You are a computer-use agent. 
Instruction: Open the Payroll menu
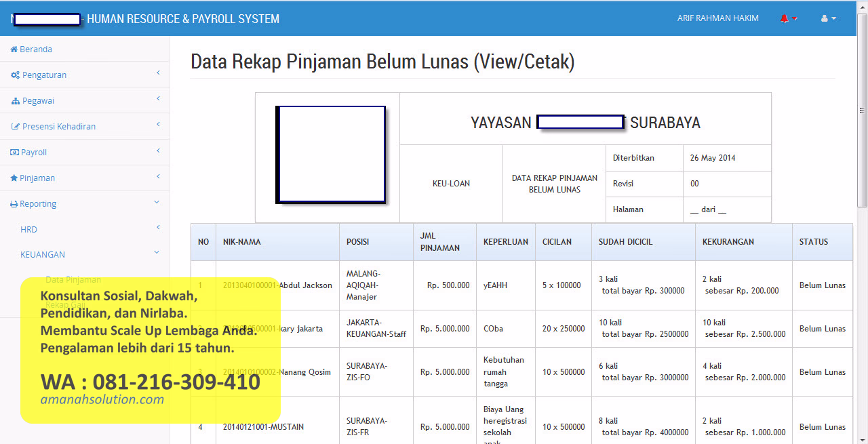coord(34,153)
